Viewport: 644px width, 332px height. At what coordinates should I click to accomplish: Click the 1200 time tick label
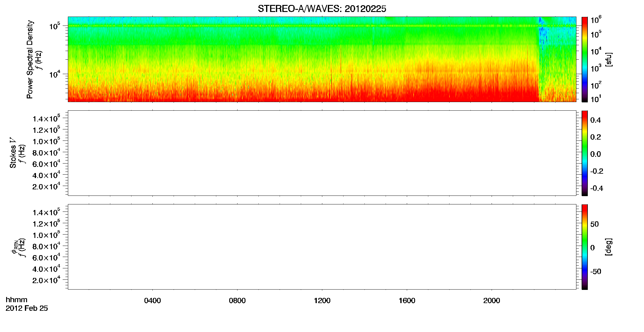(x=322, y=301)
